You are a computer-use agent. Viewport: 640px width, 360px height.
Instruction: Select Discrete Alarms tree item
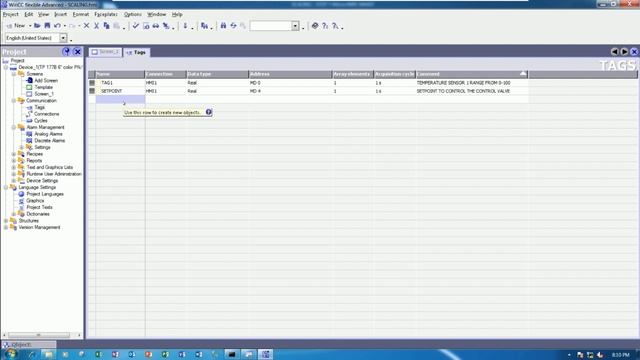coord(49,140)
